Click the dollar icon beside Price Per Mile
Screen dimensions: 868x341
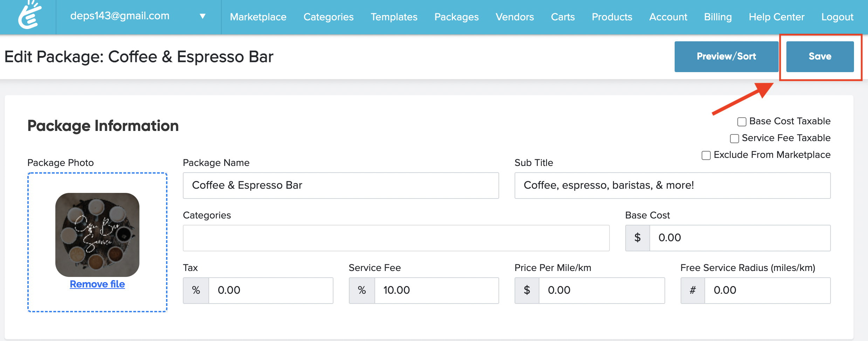click(527, 290)
